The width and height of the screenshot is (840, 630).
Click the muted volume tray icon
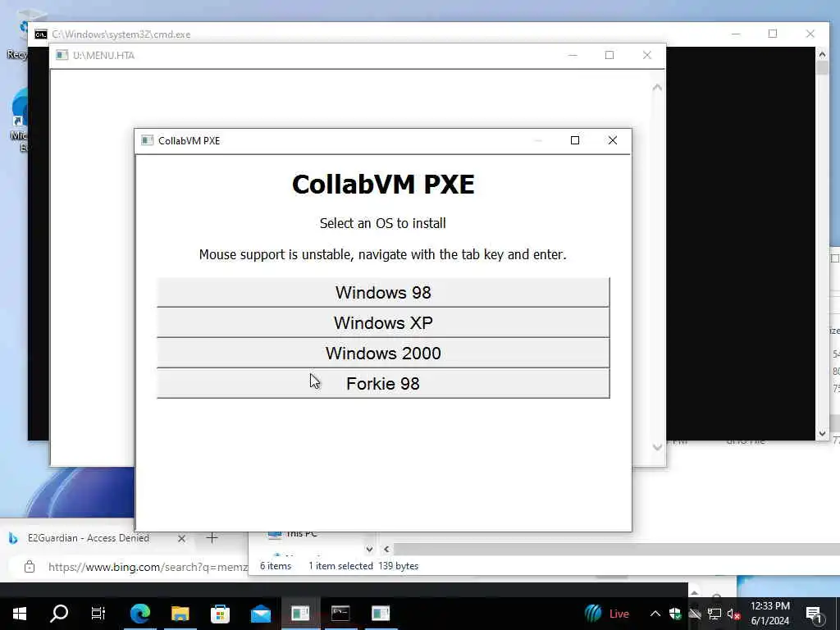734,614
